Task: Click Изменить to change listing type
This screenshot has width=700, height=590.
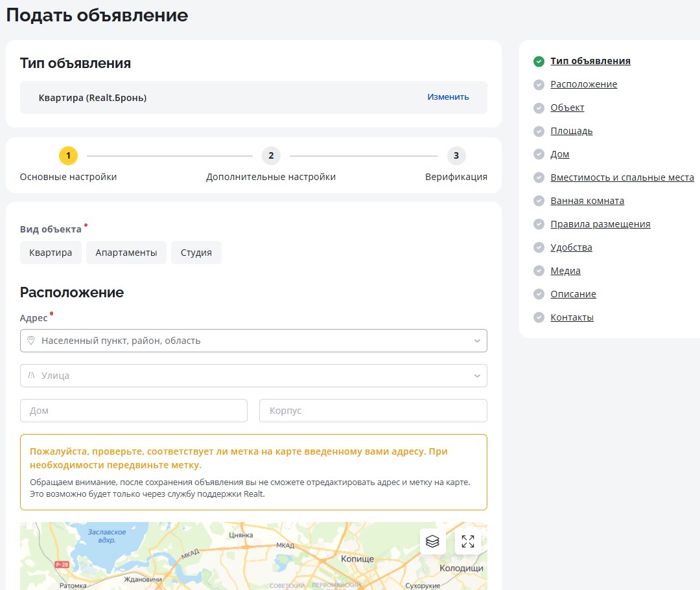Action: pyautogui.click(x=448, y=97)
